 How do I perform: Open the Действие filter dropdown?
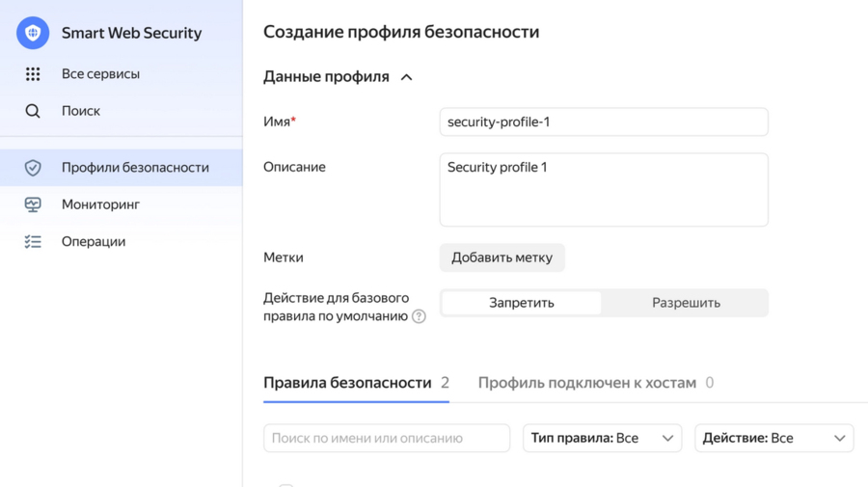click(773, 438)
